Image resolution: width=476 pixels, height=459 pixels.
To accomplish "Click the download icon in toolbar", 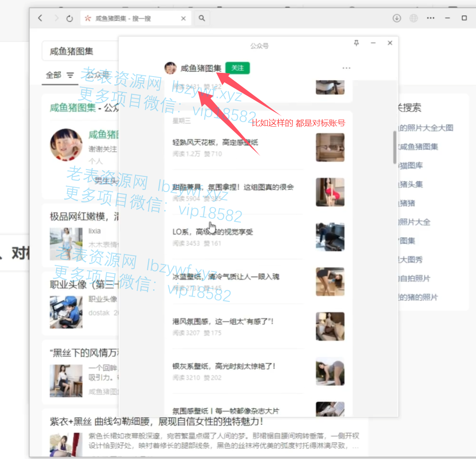I will [x=397, y=18].
